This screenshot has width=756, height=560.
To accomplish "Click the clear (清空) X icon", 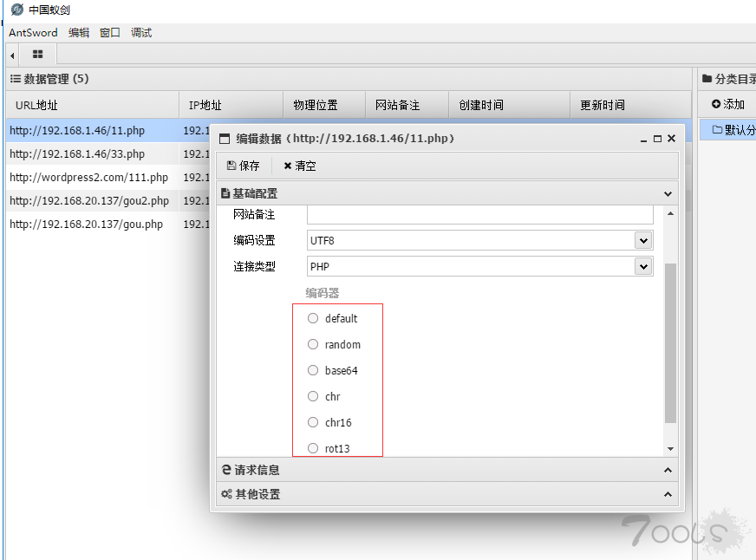I will point(288,166).
